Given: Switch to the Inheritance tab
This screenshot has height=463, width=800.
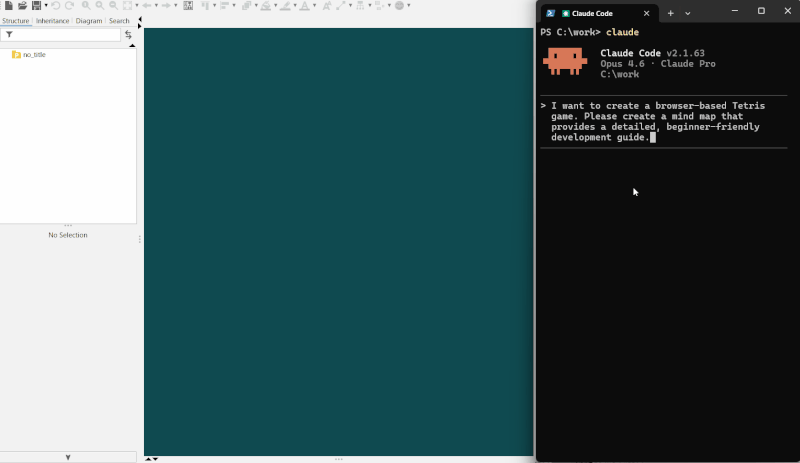Looking at the screenshot, I should (53, 20).
